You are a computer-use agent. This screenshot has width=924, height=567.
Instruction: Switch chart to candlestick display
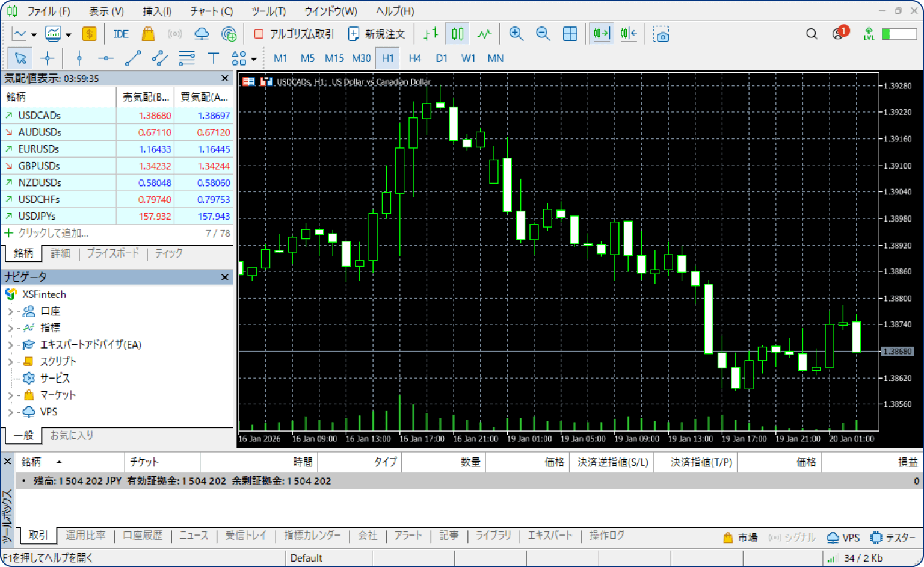point(458,34)
